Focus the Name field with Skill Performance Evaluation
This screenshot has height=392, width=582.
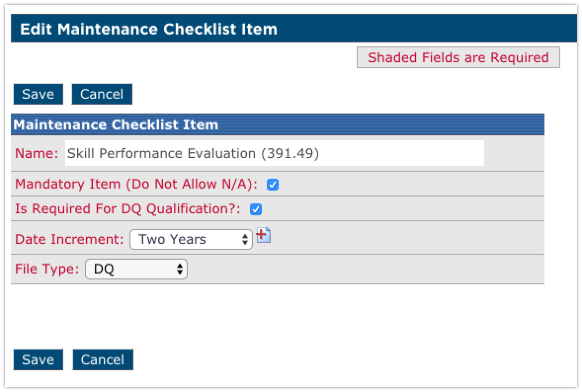274,153
